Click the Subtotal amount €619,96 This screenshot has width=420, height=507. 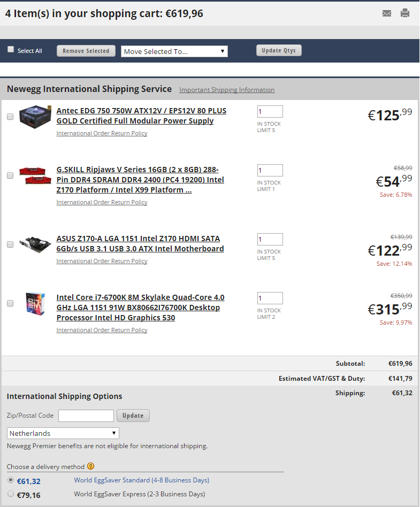click(x=400, y=364)
